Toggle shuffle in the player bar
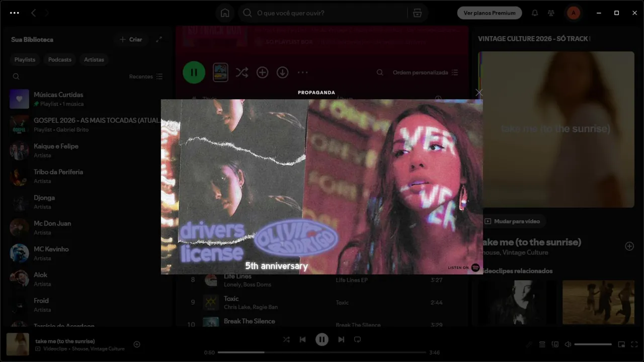644x362 pixels. pyautogui.click(x=286, y=339)
